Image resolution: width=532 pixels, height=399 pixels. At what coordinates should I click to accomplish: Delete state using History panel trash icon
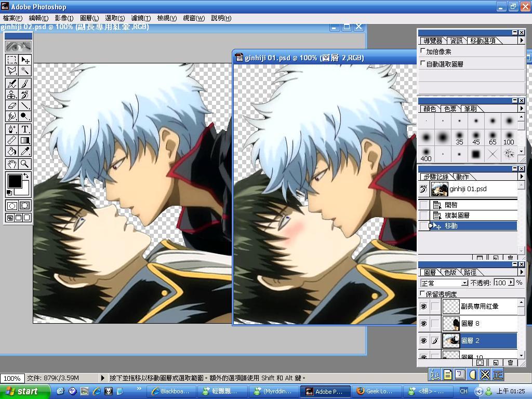pos(510,258)
